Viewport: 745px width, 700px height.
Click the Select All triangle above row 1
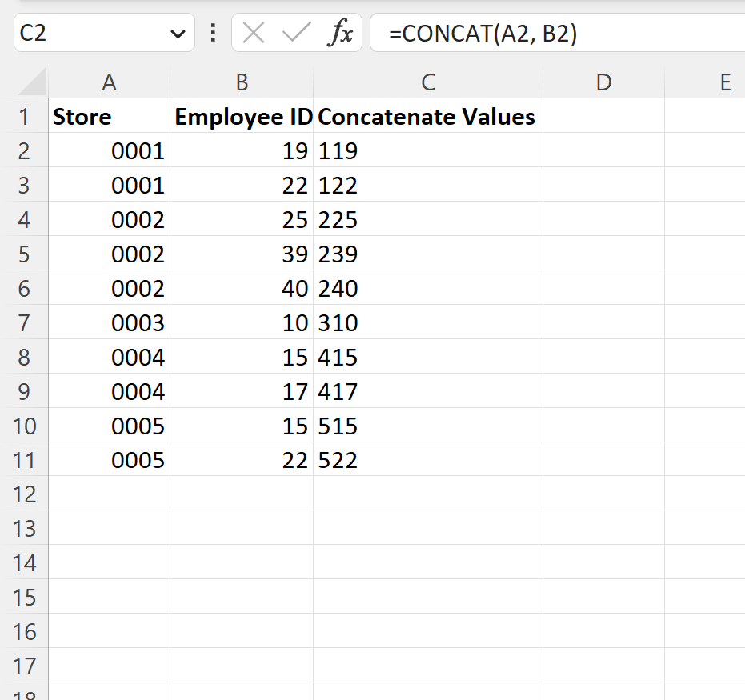click(x=27, y=82)
